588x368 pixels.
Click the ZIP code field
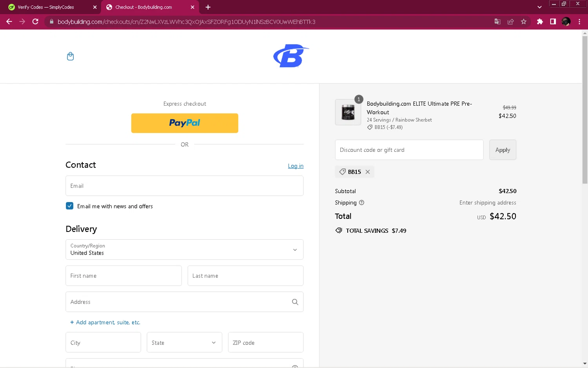(266, 342)
